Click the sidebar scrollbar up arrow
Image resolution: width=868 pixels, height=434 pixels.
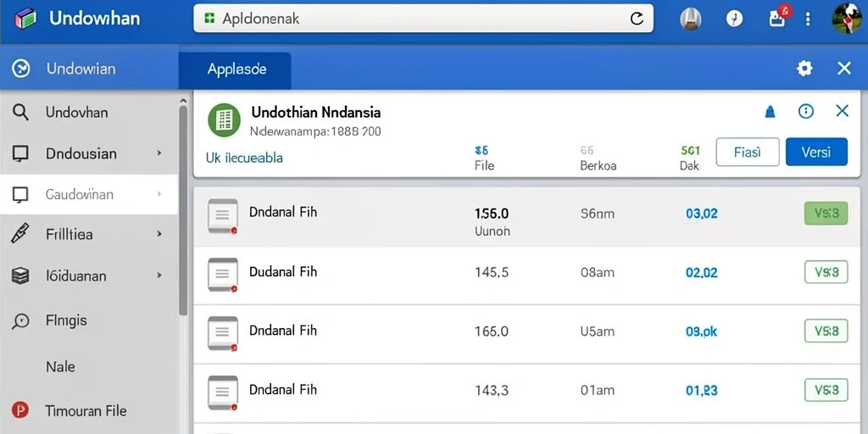coord(183,101)
